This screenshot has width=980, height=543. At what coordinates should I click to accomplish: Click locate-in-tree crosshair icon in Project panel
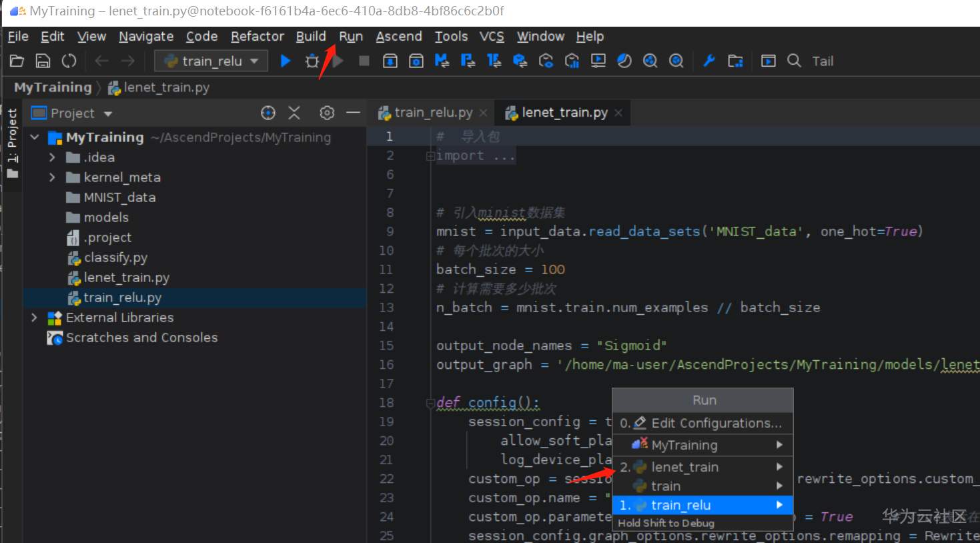pyautogui.click(x=268, y=113)
